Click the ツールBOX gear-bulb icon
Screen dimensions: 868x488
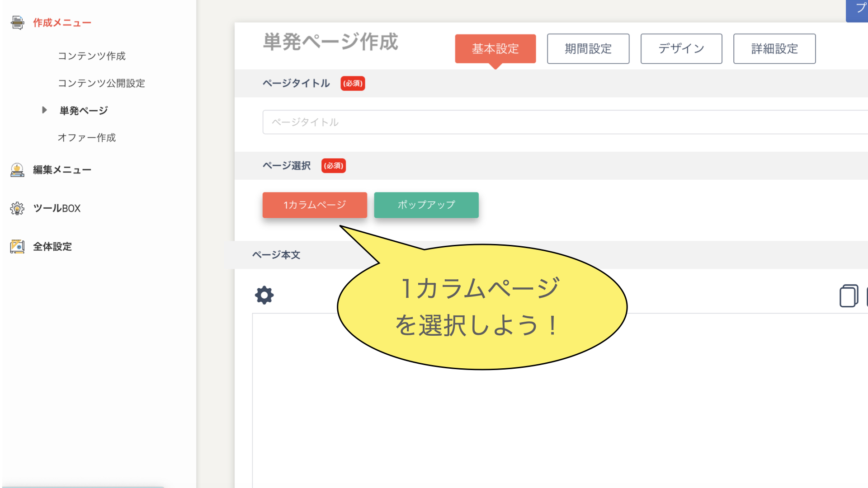pyautogui.click(x=17, y=208)
